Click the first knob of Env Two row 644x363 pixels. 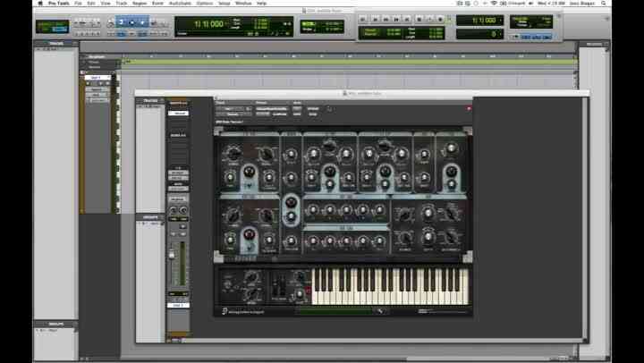tap(313, 241)
